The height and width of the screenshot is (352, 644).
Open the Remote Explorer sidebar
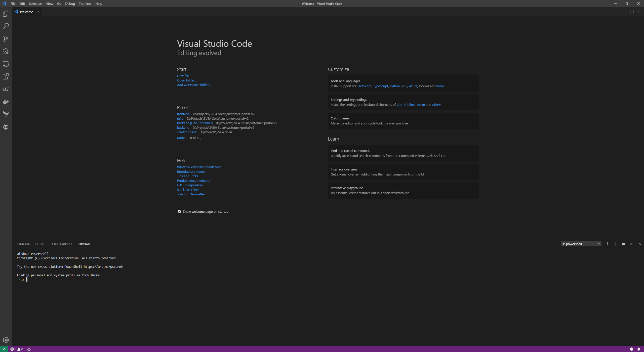click(6, 64)
